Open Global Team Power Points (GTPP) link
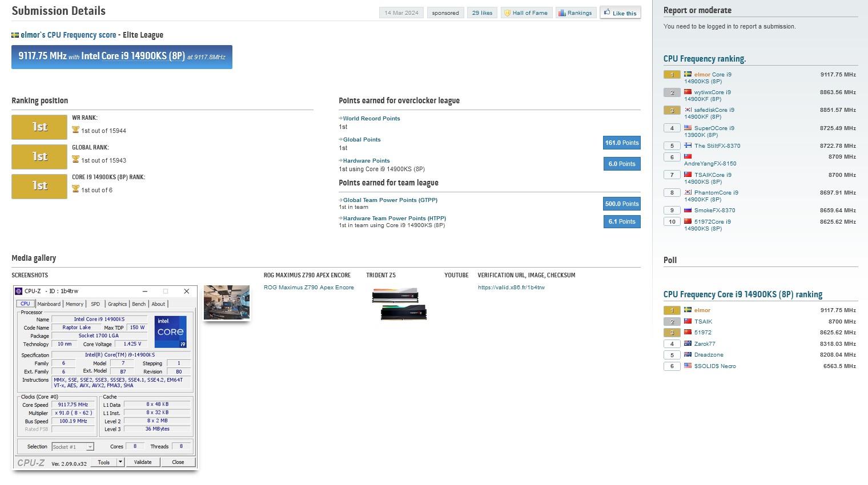The height and width of the screenshot is (485, 868). (391, 200)
